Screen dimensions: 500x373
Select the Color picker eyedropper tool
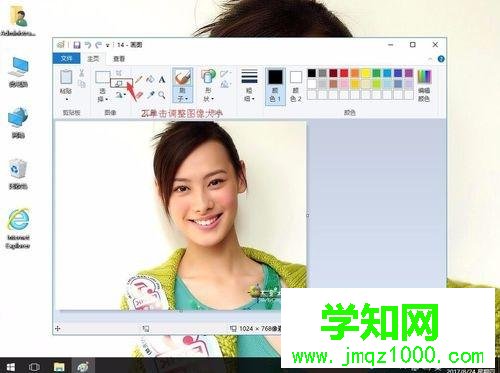[x=150, y=95]
